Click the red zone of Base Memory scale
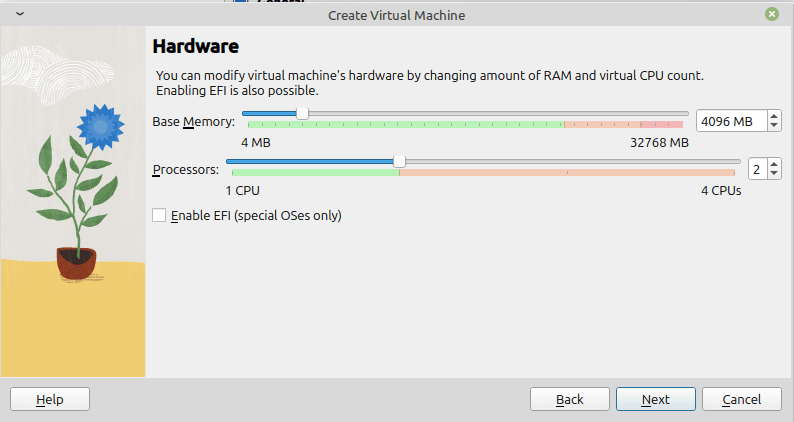The height and width of the screenshot is (422, 794). click(x=662, y=125)
